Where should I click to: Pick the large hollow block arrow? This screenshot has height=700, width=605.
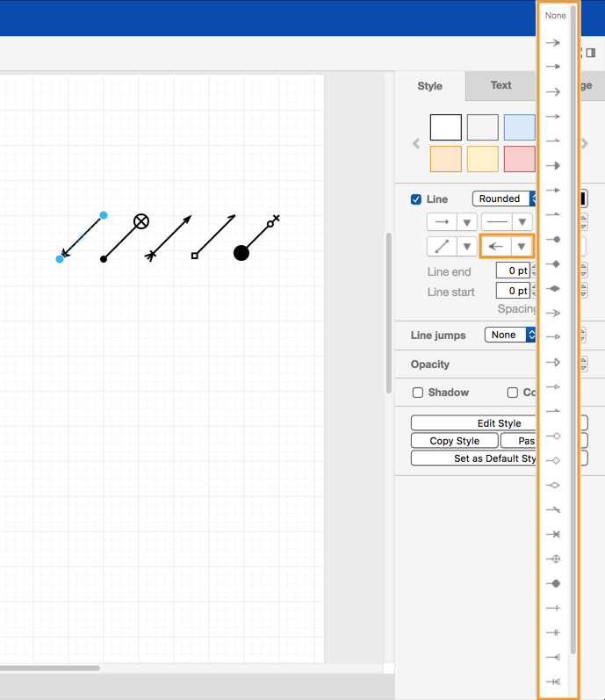pos(554,363)
